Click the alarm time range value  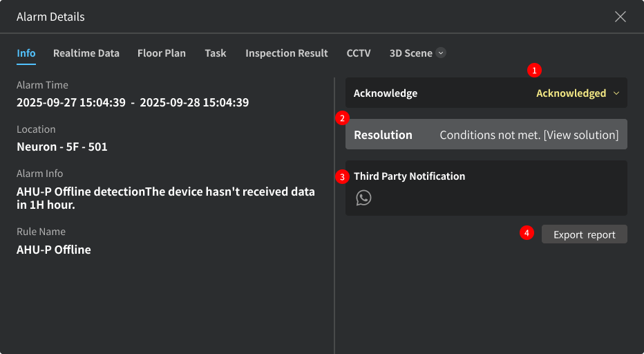(x=133, y=102)
